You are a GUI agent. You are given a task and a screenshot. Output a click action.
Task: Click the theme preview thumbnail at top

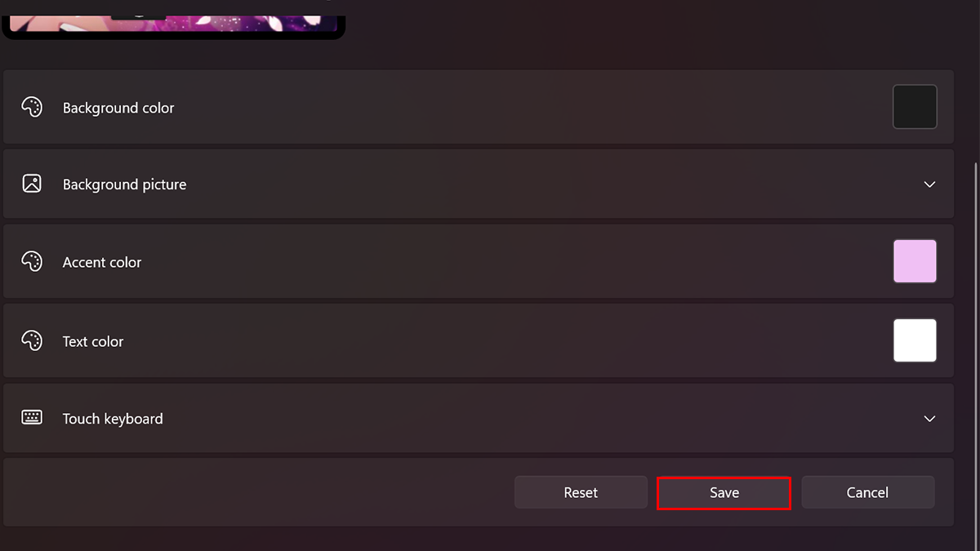(173, 18)
